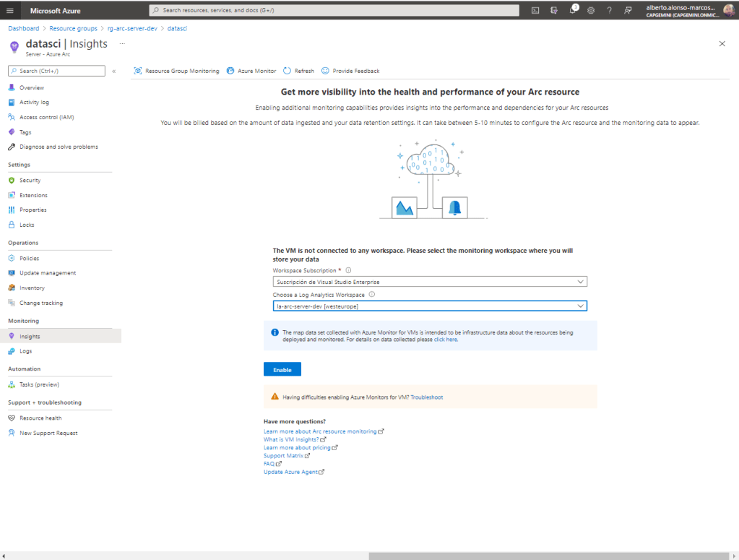Open the ellipsis menu beside Insights title
This screenshot has width=739, height=560.
(122, 43)
